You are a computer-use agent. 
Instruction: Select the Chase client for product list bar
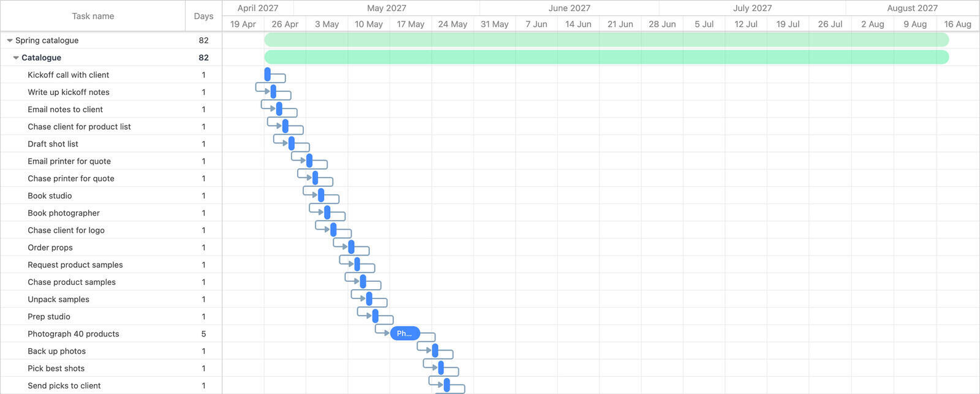(285, 126)
